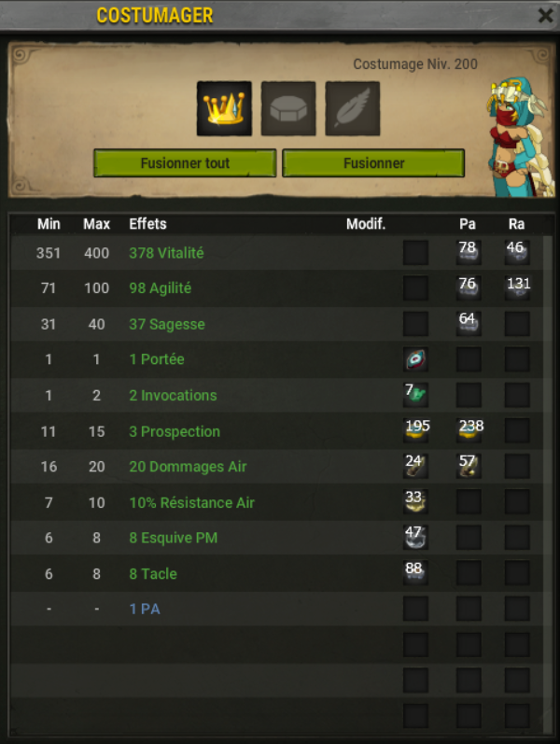Select the empty octagonal rune slot
The width and height of the screenshot is (560, 744).
pos(288,108)
